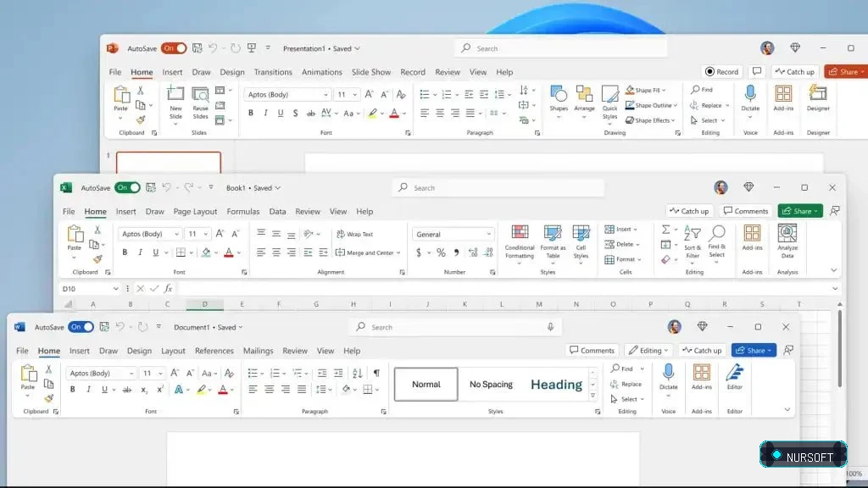Image resolution: width=868 pixels, height=488 pixels.
Task: Apply Superscript in Word Font group
Action: pyautogui.click(x=160, y=390)
